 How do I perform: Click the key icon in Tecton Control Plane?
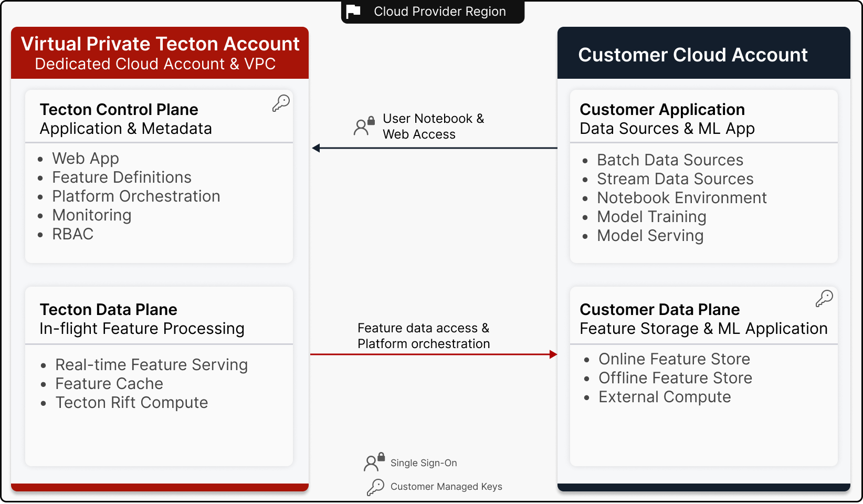281,103
